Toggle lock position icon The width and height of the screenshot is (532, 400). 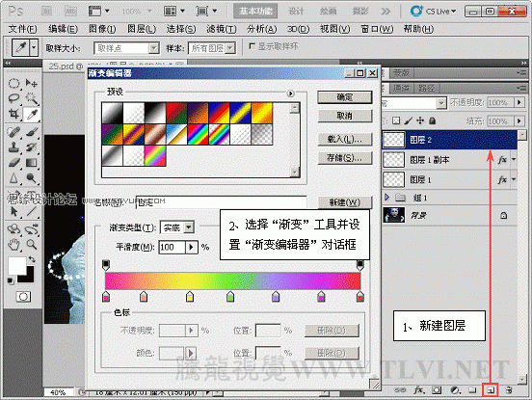pyautogui.click(x=420, y=120)
